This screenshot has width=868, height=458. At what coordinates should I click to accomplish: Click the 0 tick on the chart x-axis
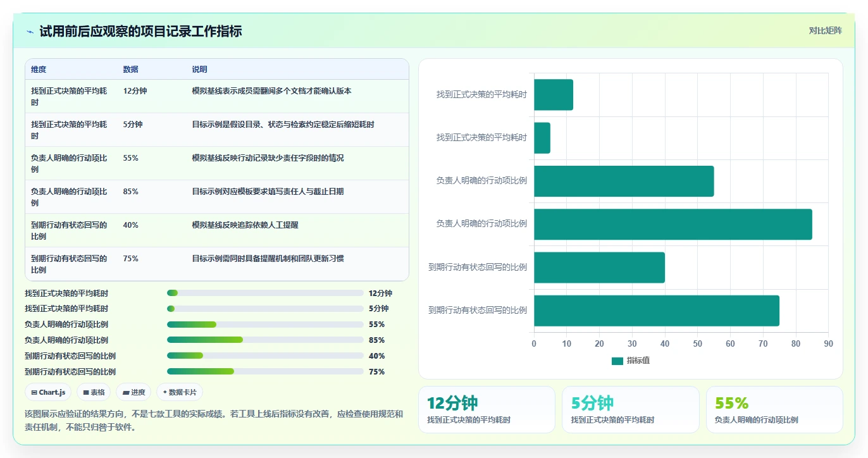[534, 343]
